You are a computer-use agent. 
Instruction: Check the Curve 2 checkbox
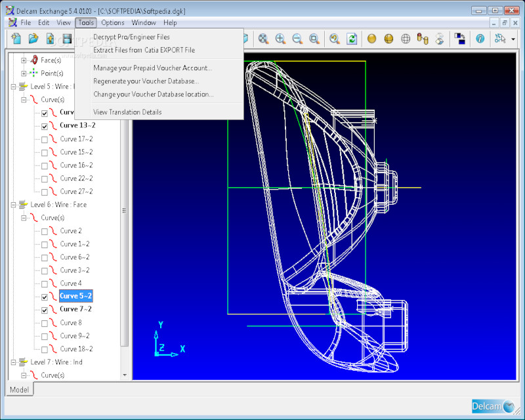tap(45, 232)
